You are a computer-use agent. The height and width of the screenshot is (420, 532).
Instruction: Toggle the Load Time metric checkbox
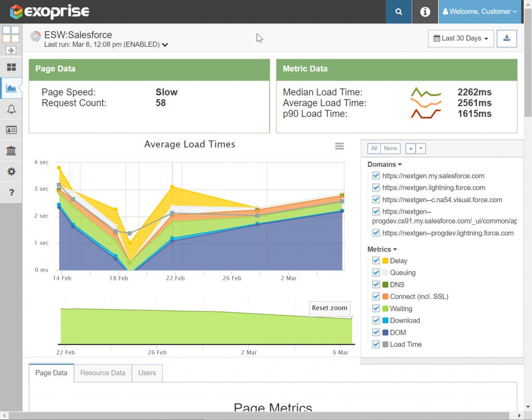click(x=376, y=344)
